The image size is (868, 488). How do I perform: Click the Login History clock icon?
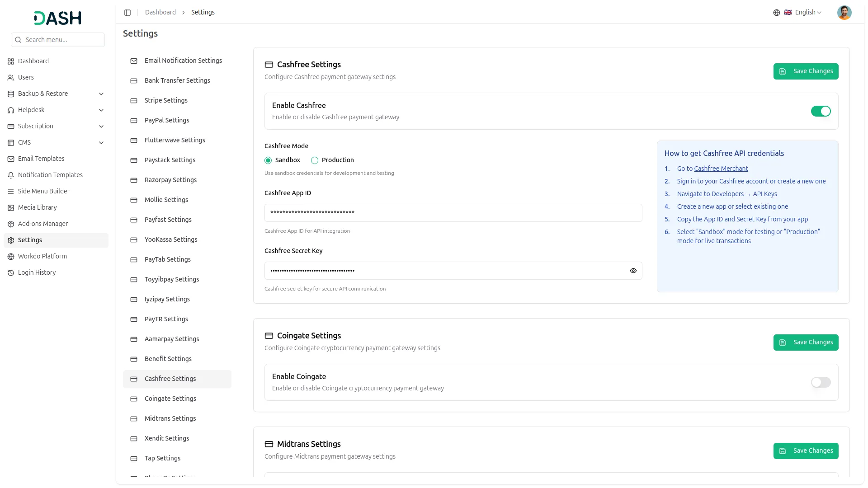click(11, 273)
